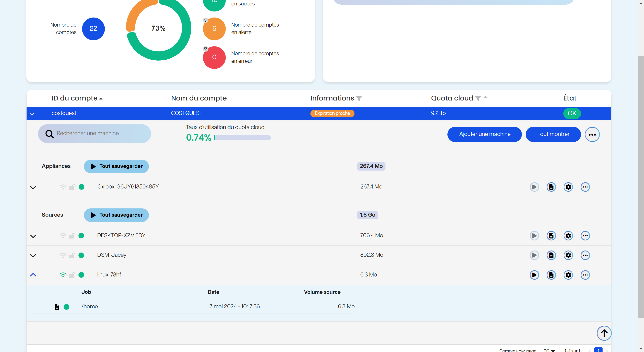The width and height of the screenshot is (644, 352).
Task: Open the Informations column filter
Action: pos(359,98)
